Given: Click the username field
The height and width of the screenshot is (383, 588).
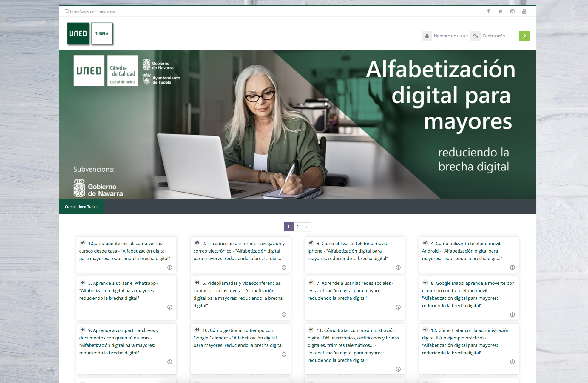Looking at the screenshot, I should click(x=450, y=36).
